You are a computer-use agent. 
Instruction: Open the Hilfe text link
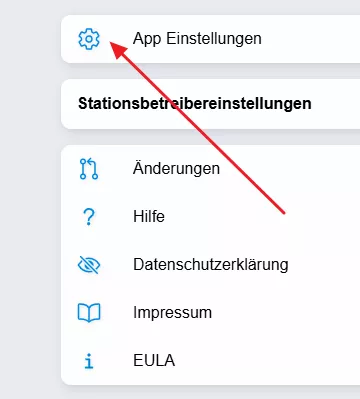pyautogui.click(x=149, y=216)
